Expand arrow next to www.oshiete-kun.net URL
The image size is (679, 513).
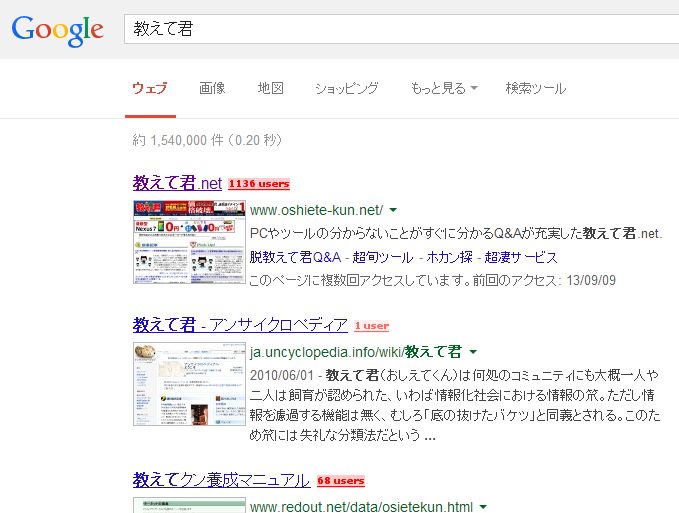(393, 210)
